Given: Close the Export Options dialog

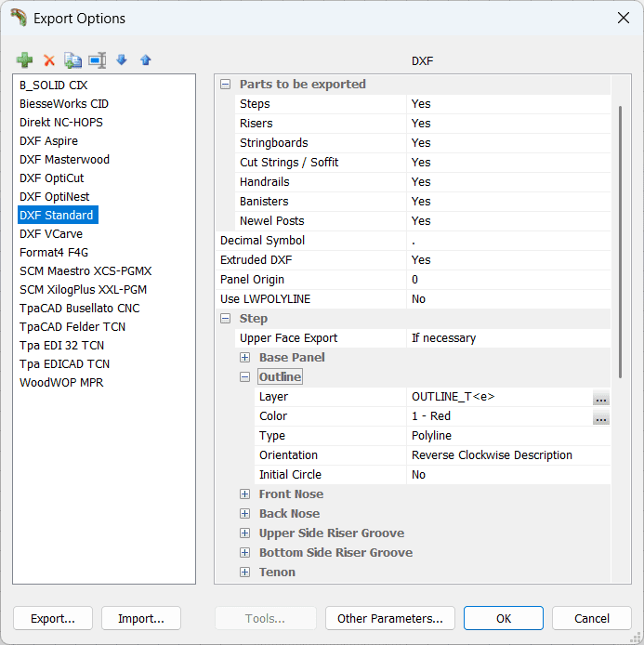Looking at the screenshot, I should [x=624, y=18].
